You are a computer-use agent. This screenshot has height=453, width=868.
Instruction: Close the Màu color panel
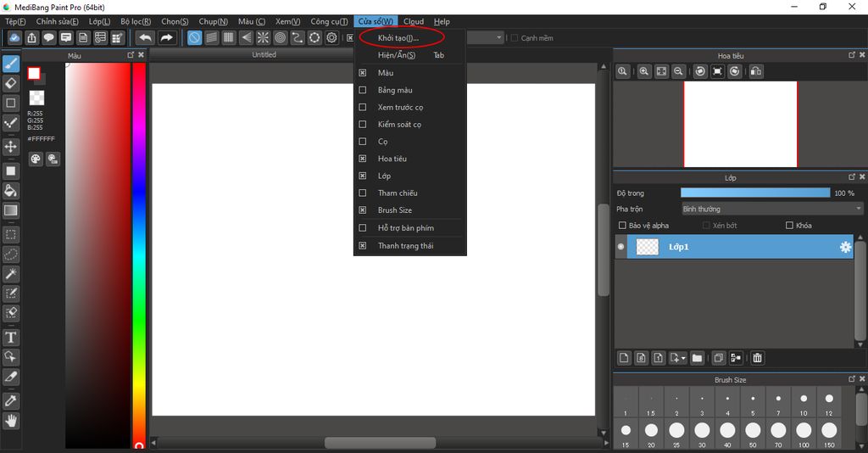[141, 55]
